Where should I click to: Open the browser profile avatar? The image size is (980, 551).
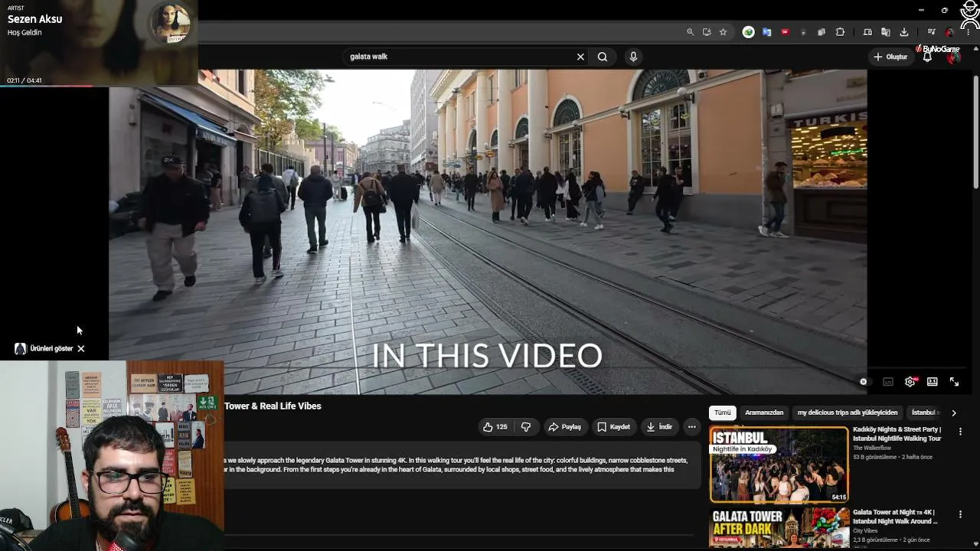950,32
